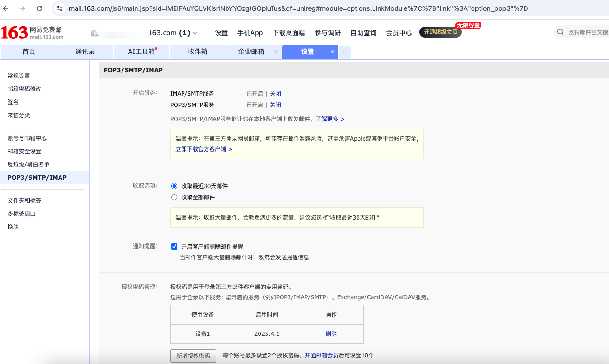Image resolution: width=609 pixels, height=364 pixels.
Task: Open 手机App in the top menu
Action: click(x=250, y=33)
